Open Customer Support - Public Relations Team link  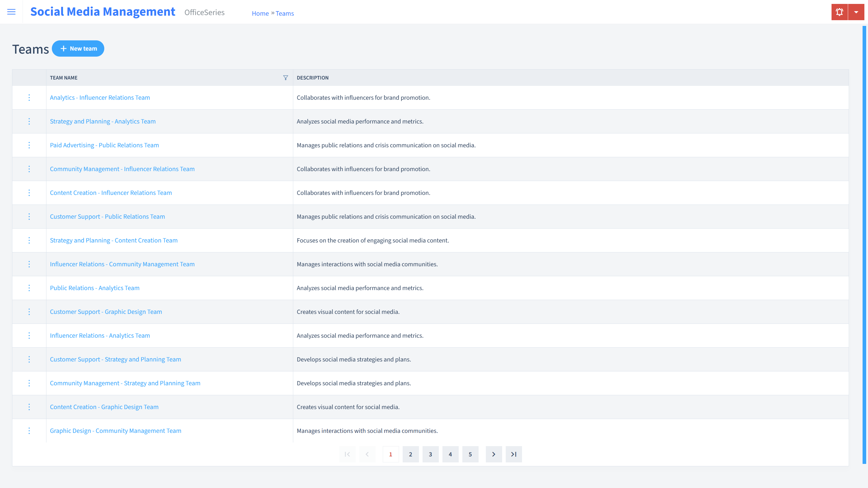tap(108, 217)
